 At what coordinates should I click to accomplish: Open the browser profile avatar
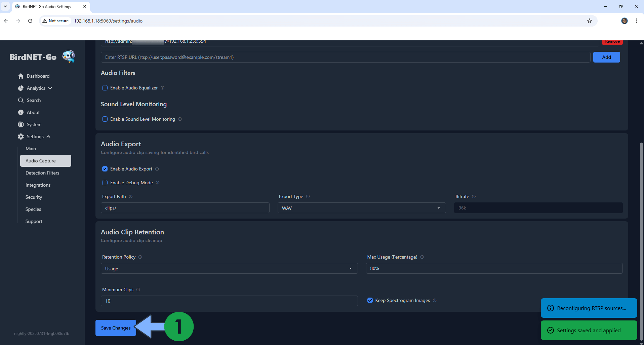pyautogui.click(x=625, y=21)
